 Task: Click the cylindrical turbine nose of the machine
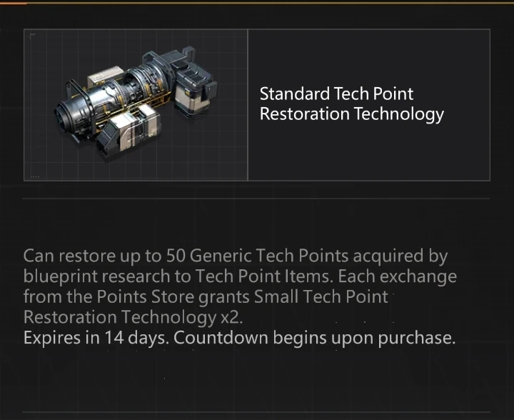(72, 113)
